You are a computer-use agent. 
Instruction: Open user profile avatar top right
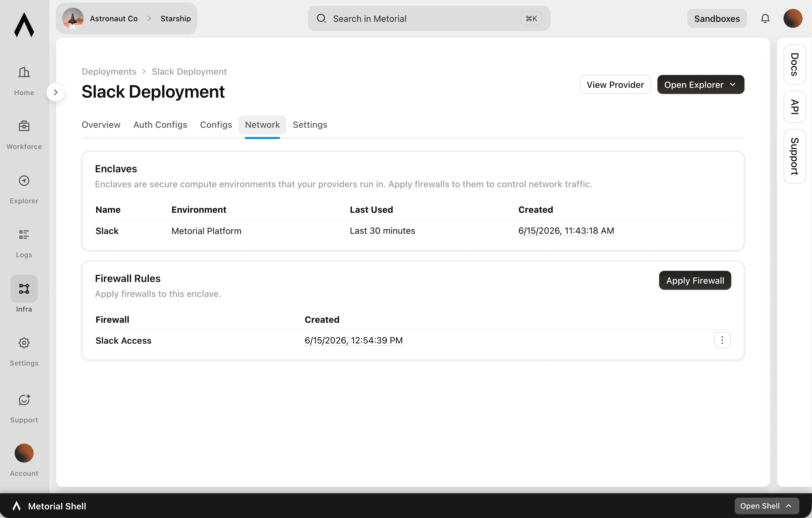[x=793, y=19]
